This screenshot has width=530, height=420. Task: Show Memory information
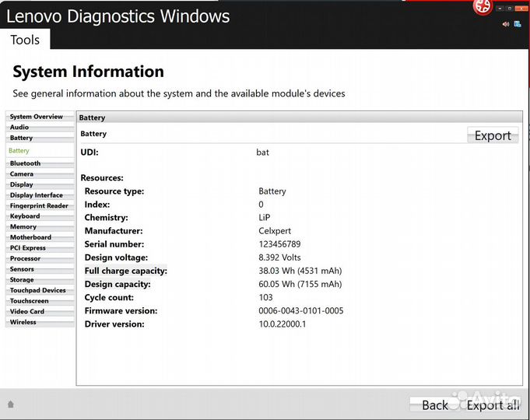(40, 227)
